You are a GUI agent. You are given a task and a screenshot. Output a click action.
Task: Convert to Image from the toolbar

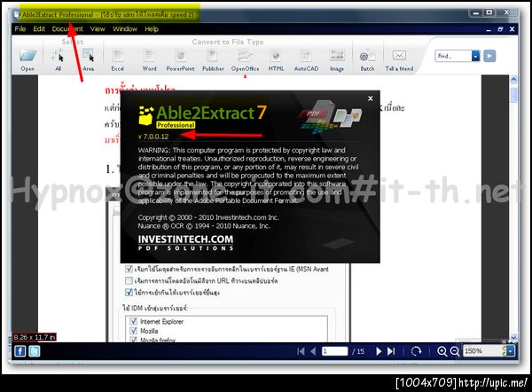pos(337,59)
